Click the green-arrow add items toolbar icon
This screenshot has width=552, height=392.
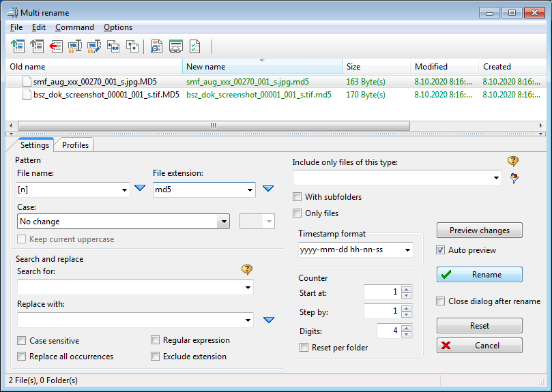coord(18,46)
